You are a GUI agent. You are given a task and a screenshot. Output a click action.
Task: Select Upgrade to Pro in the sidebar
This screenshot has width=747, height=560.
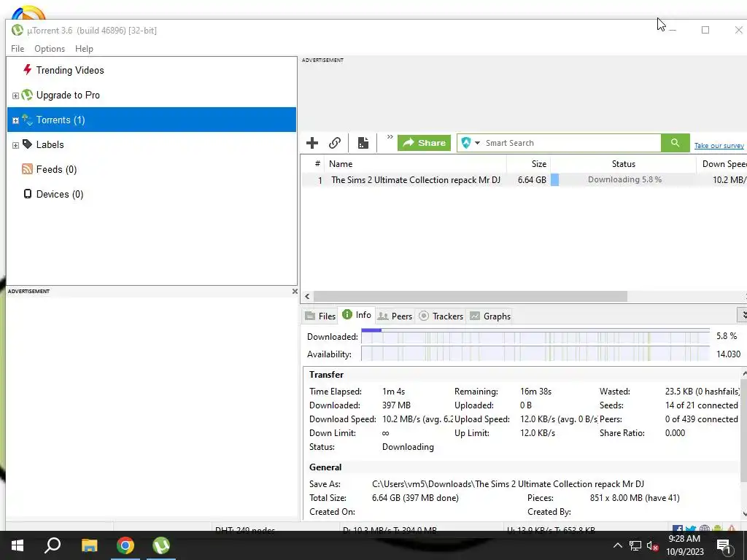(x=68, y=96)
